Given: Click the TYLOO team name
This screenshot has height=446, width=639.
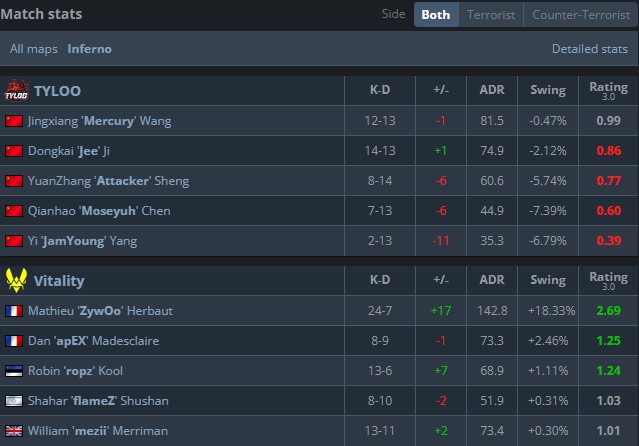Looking at the screenshot, I should pyautogui.click(x=58, y=91).
